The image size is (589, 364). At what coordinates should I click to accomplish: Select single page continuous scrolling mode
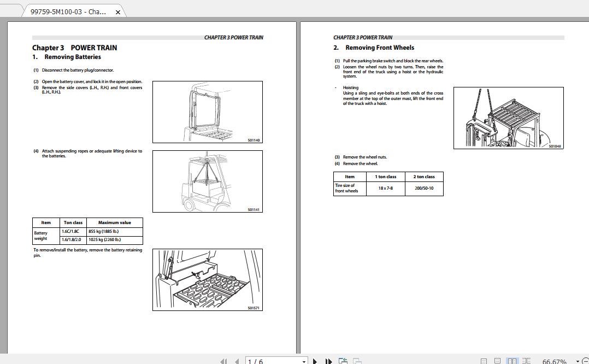[x=498, y=360]
